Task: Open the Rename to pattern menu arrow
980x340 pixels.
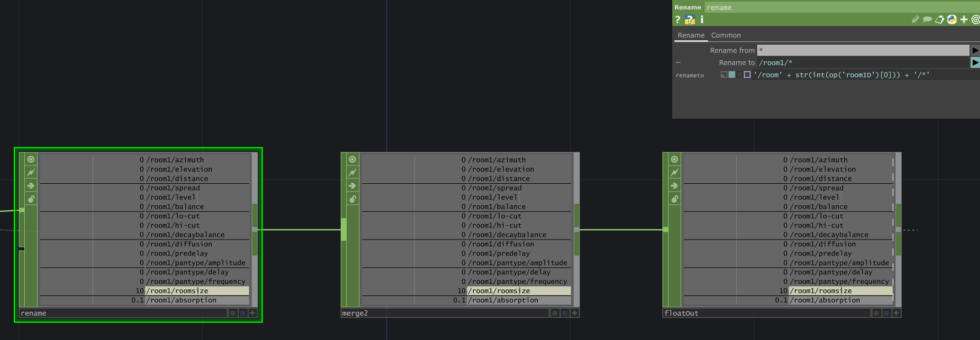Action: (975, 62)
